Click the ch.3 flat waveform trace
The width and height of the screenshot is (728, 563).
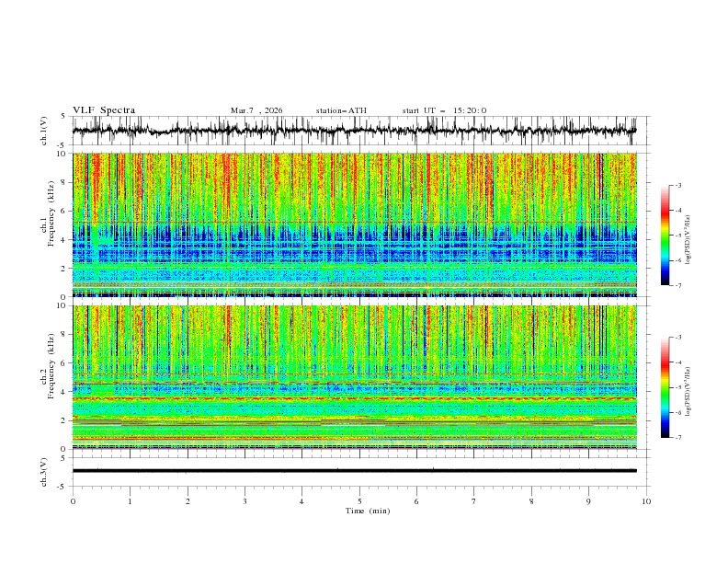click(x=354, y=471)
